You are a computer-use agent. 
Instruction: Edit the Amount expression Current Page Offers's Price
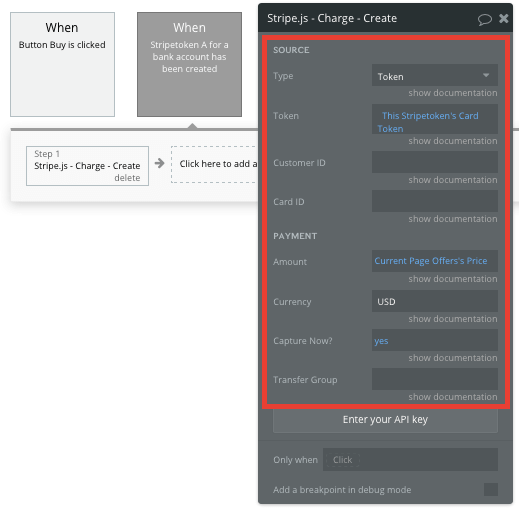[x=435, y=261]
